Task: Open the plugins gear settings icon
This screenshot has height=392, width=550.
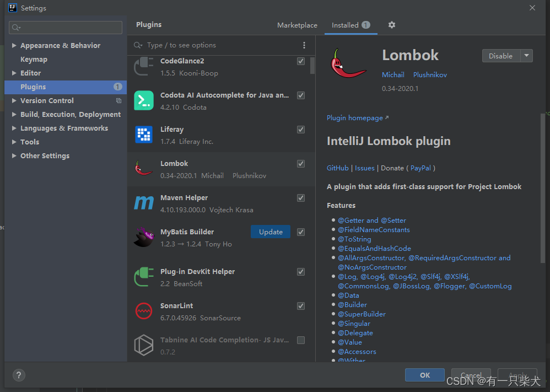Action: pyautogui.click(x=392, y=25)
